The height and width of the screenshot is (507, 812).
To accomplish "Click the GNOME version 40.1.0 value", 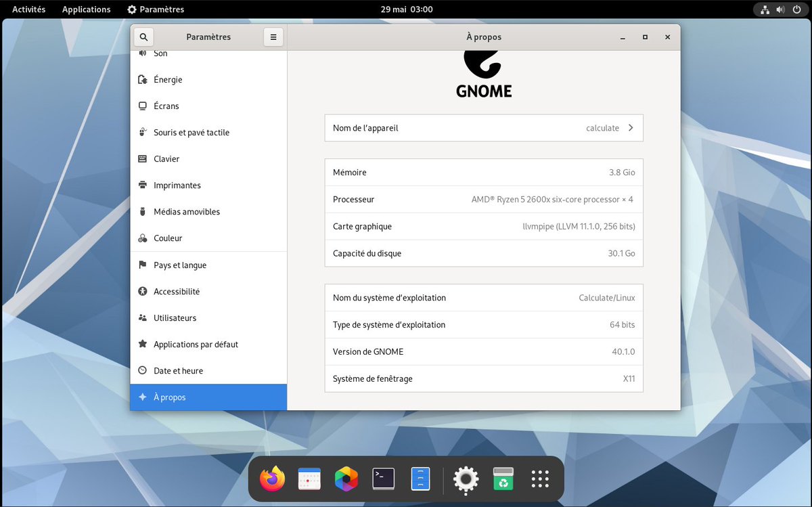I will [x=623, y=352].
